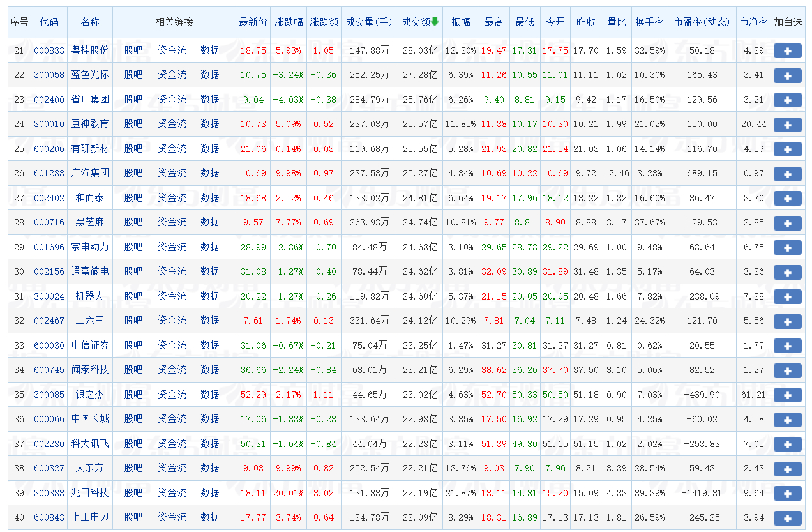
Task: Open stock code 600030 link
Action: [x=49, y=346]
